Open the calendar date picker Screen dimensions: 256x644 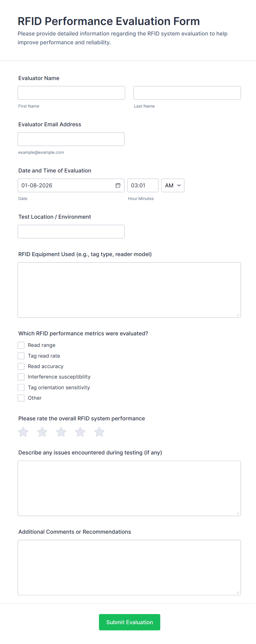point(118,185)
